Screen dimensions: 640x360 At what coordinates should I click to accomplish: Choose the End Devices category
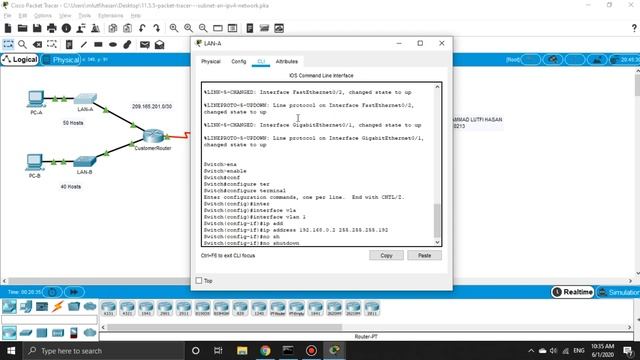25,306
